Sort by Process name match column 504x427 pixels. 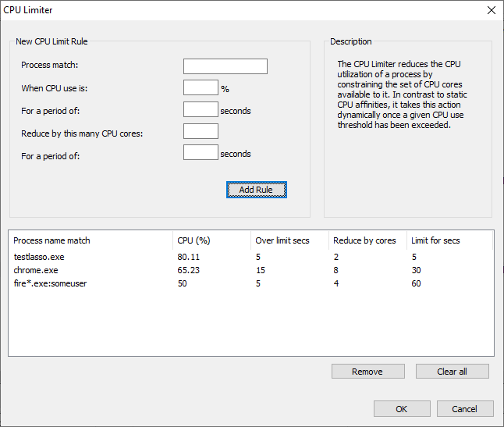pyautogui.click(x=90, y=240)
